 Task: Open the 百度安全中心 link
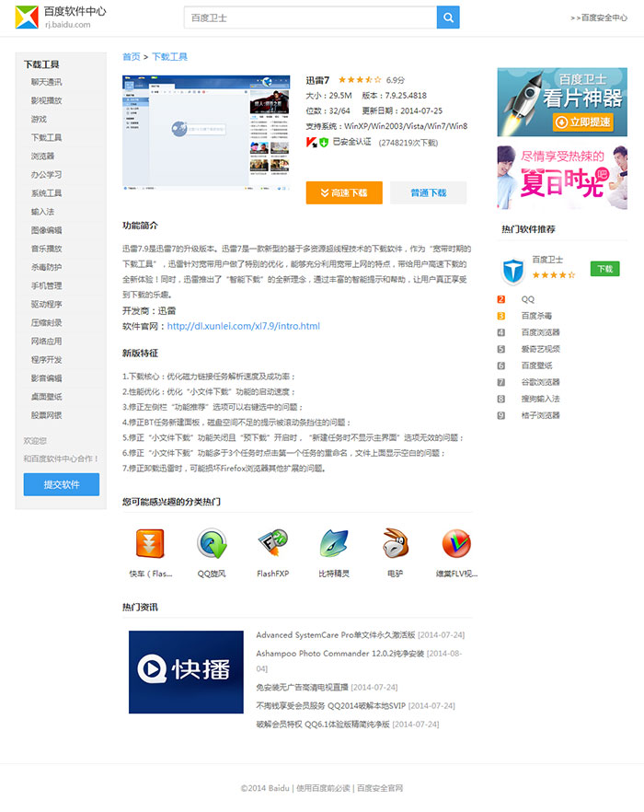coord(599,17)
